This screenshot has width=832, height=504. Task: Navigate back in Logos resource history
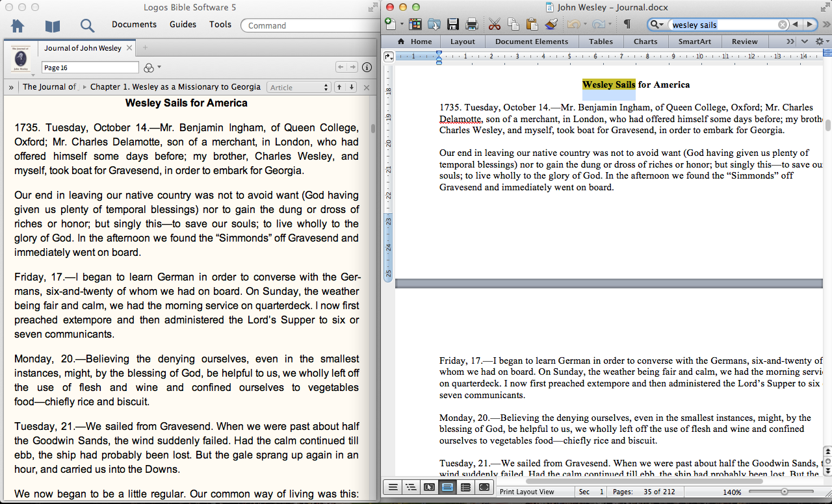tap(340, 68)
